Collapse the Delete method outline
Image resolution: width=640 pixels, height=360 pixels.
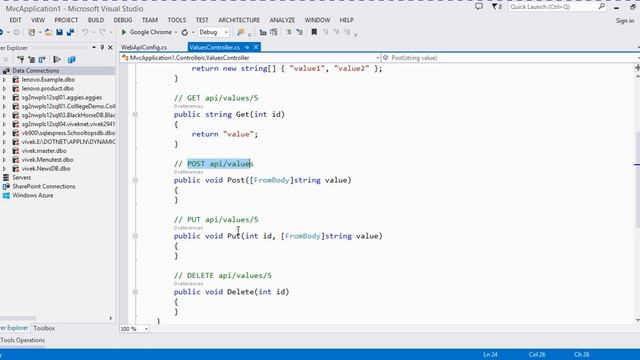tap(135, 292)
